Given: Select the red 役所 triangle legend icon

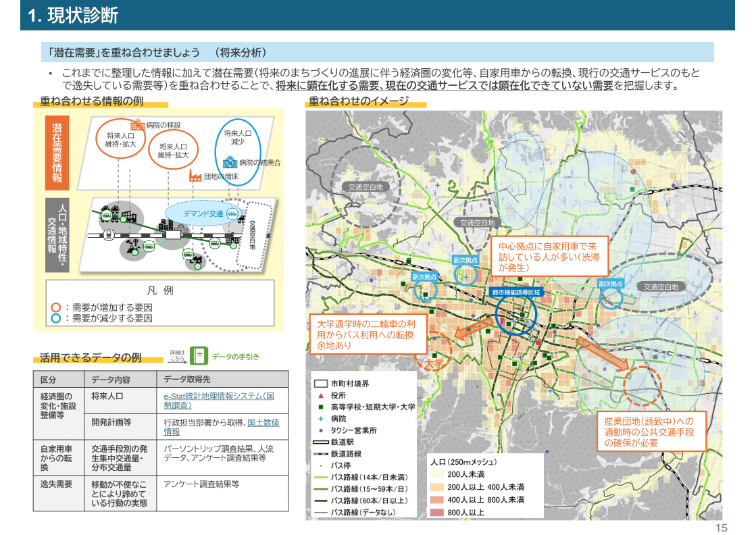Looking at the screenshot, I should coord(321,396).
